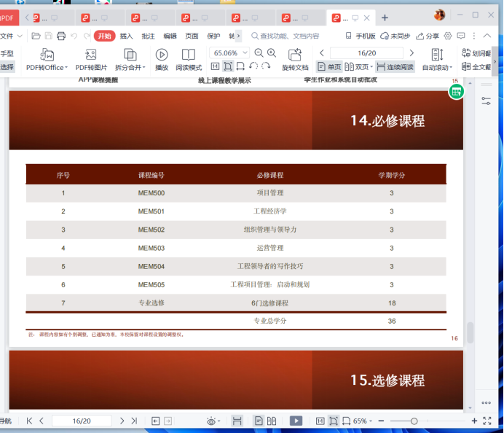
Task: Add a new document tab with plus
Action: point(385,17)
